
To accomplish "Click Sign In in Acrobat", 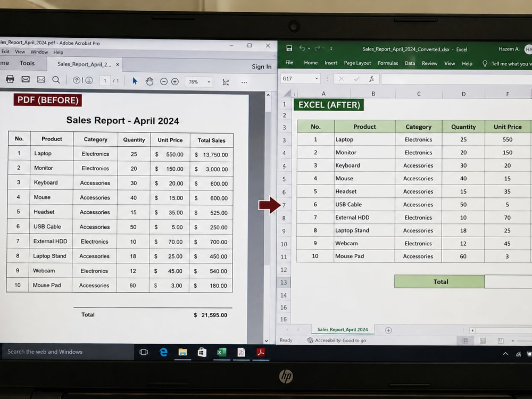I will (x=262, y=66).
